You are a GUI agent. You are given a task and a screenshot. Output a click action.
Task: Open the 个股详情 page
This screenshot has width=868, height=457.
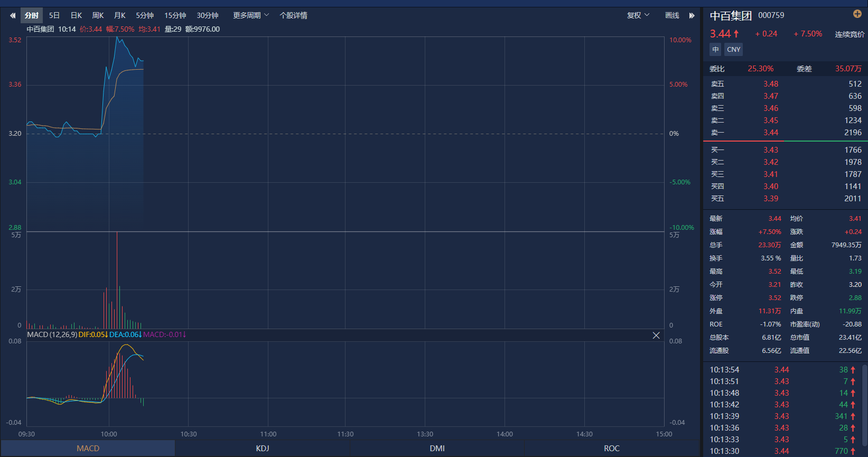293,15
